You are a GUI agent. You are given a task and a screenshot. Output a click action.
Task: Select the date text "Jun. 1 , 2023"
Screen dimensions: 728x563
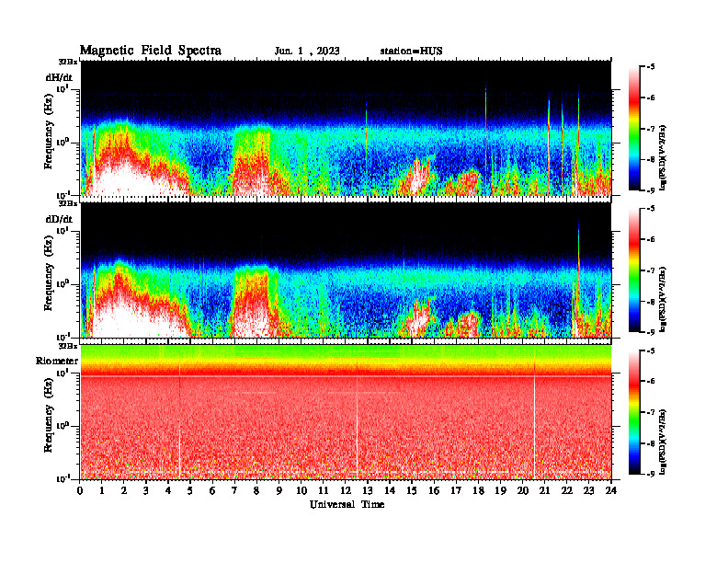tap(307, 52)
